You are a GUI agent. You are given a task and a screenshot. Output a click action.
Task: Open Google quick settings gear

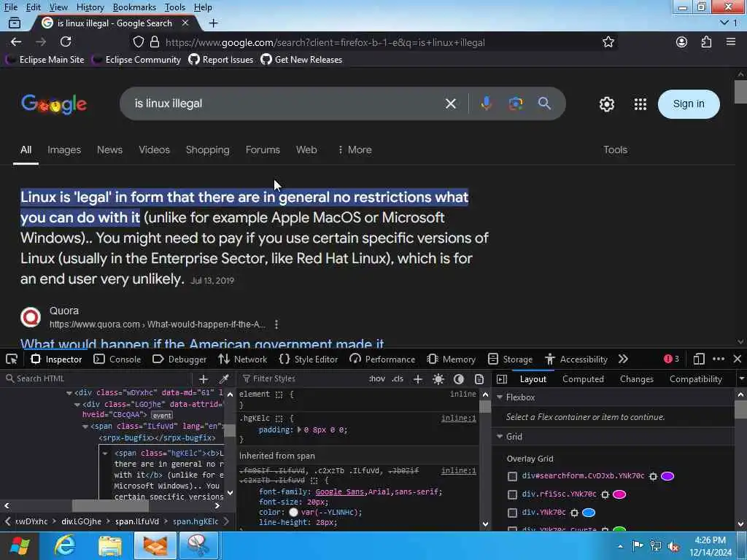[606, 104]
